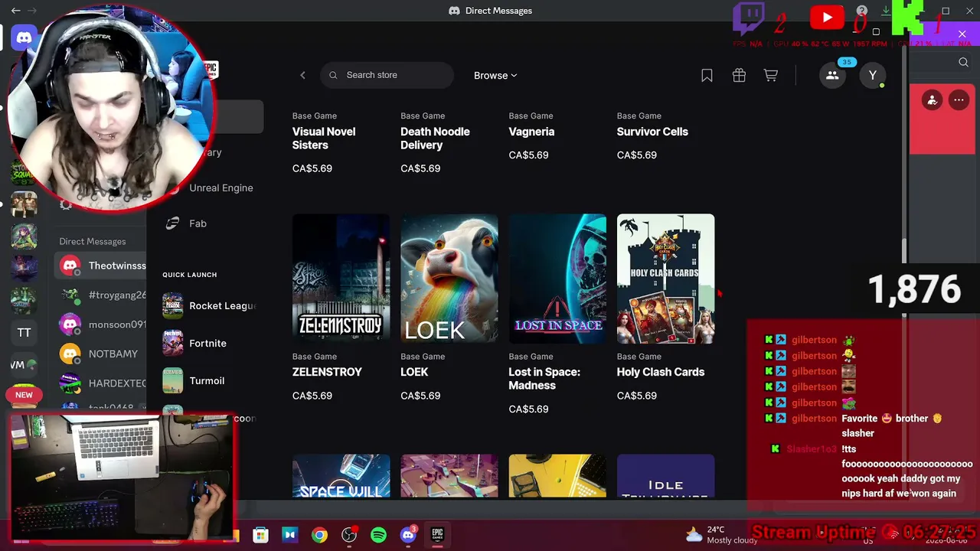980x551 pixels.
Task: Open the Epic friends list icon
Action: point(832,75)
